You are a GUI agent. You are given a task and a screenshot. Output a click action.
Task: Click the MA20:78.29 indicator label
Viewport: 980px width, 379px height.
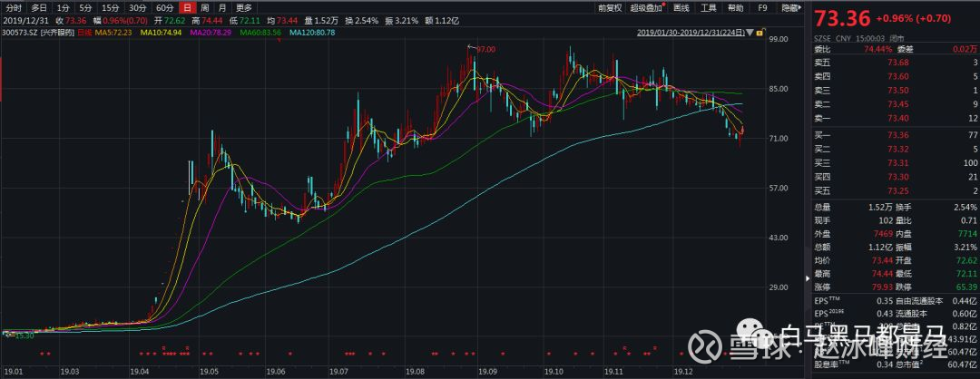(210, 32)
